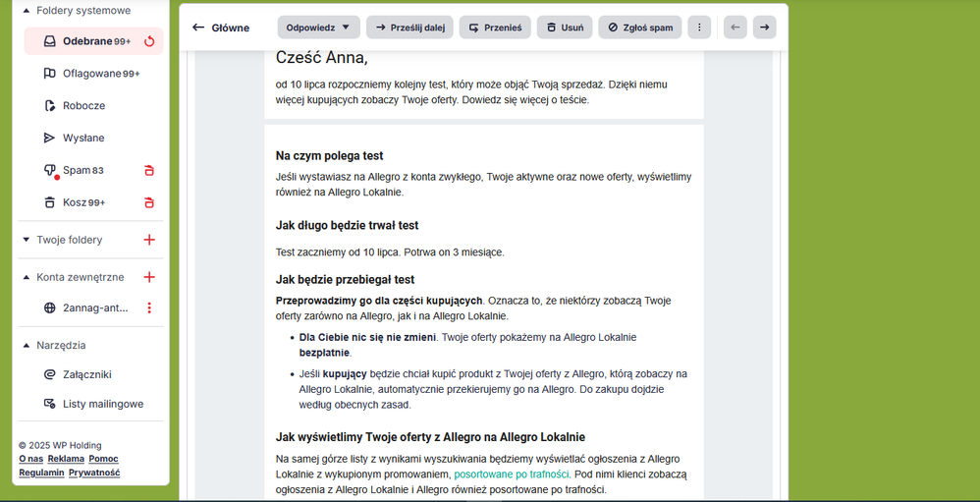Add a new folder with plus icon
This screenshot has height=502, width=980.
click(x=149, y=240)
